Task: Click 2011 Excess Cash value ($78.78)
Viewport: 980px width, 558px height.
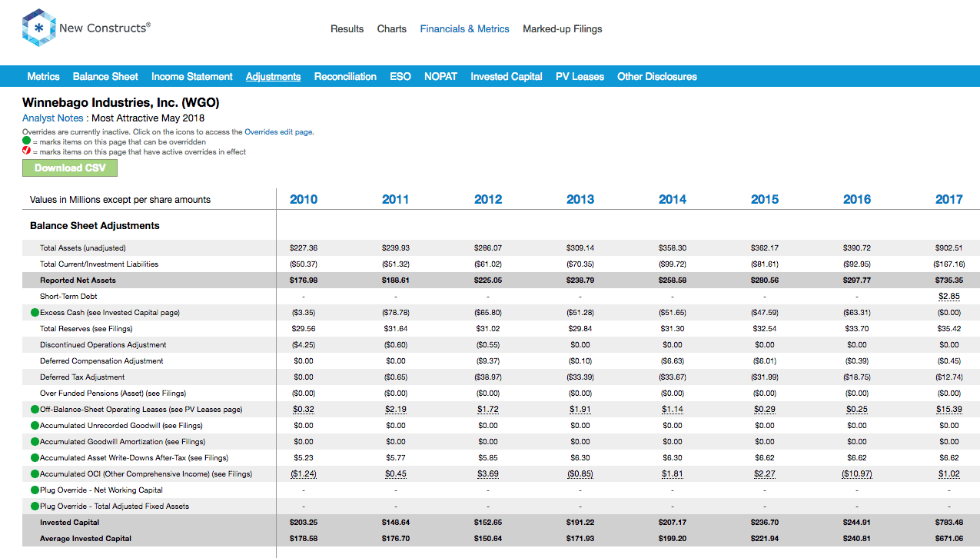Action: [x=396, y=313]
